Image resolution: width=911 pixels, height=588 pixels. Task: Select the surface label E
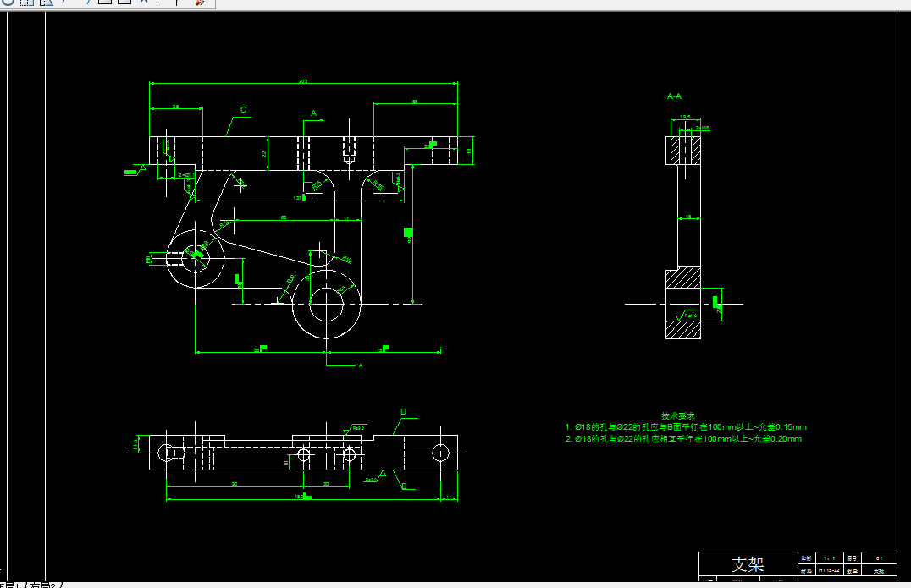[x=405, y=486]
